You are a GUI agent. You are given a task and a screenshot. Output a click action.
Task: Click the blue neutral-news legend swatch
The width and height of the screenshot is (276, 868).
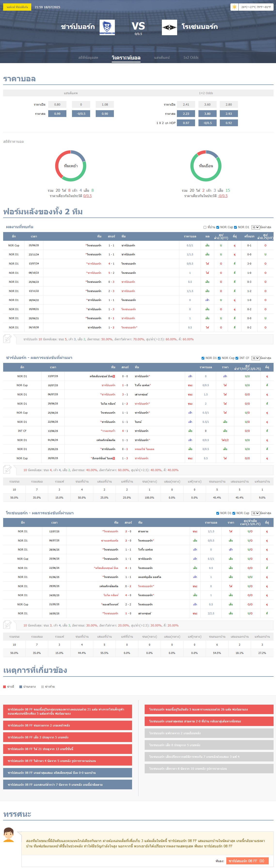point(21,687)
